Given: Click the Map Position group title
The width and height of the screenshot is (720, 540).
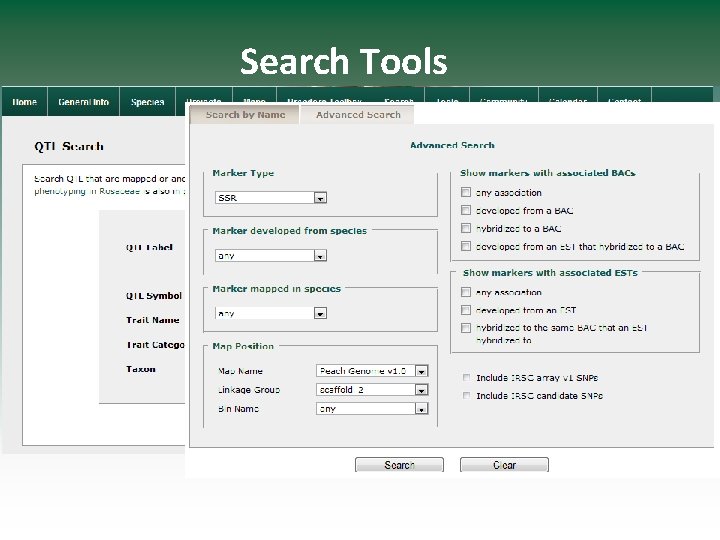Looking at the screenshot, I should [x=243, y=346].
